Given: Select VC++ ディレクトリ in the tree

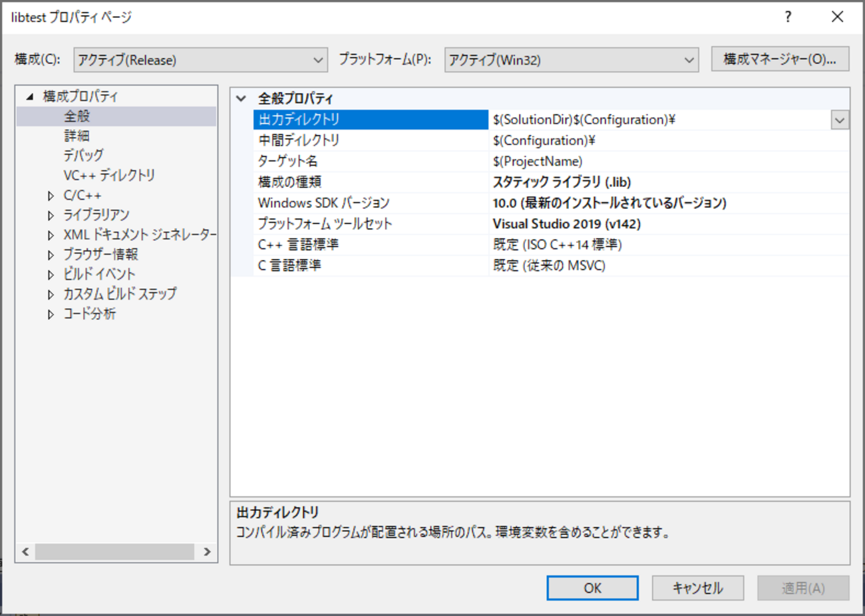Looking at the screenshot, I should 109,175.
